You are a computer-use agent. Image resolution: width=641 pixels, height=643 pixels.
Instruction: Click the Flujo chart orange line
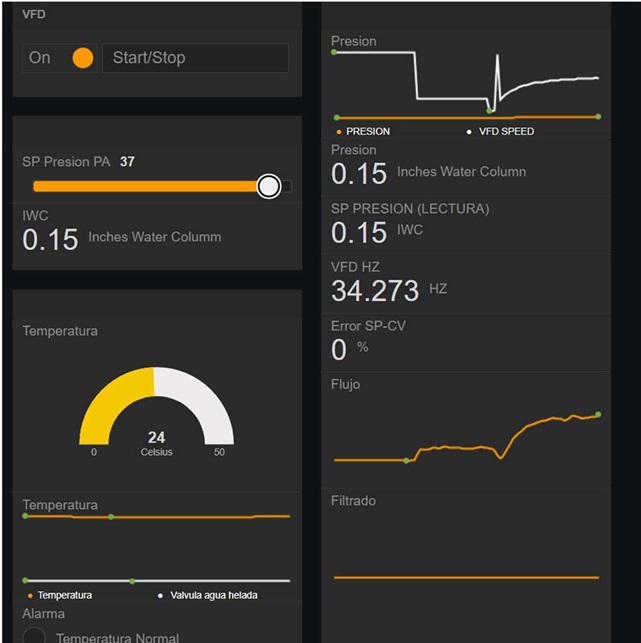(540, 424)
